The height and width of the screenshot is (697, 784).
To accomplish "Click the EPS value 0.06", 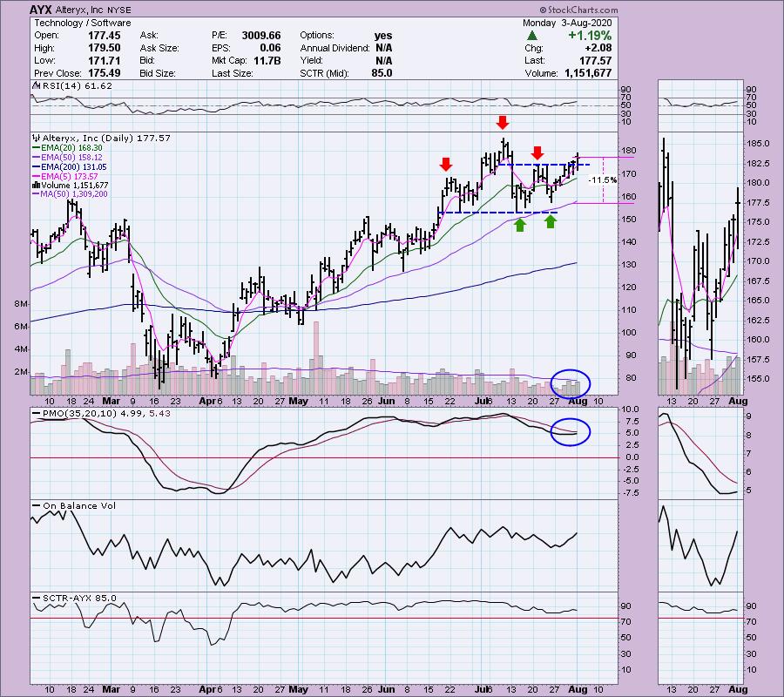I will (271, 48).
